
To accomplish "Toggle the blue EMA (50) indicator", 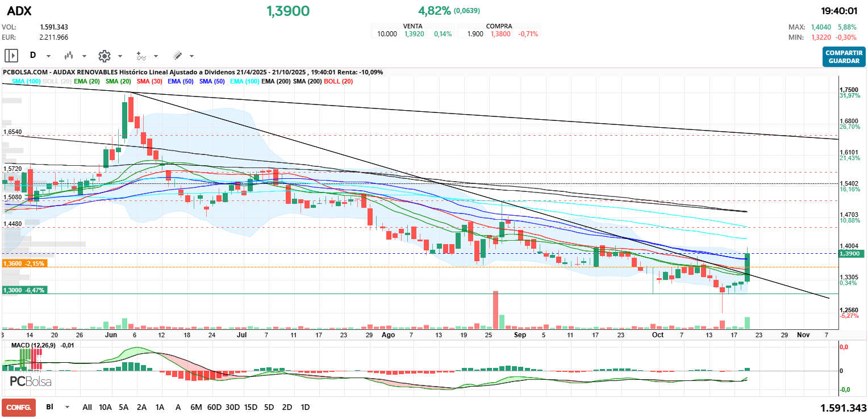I will 181,82.
